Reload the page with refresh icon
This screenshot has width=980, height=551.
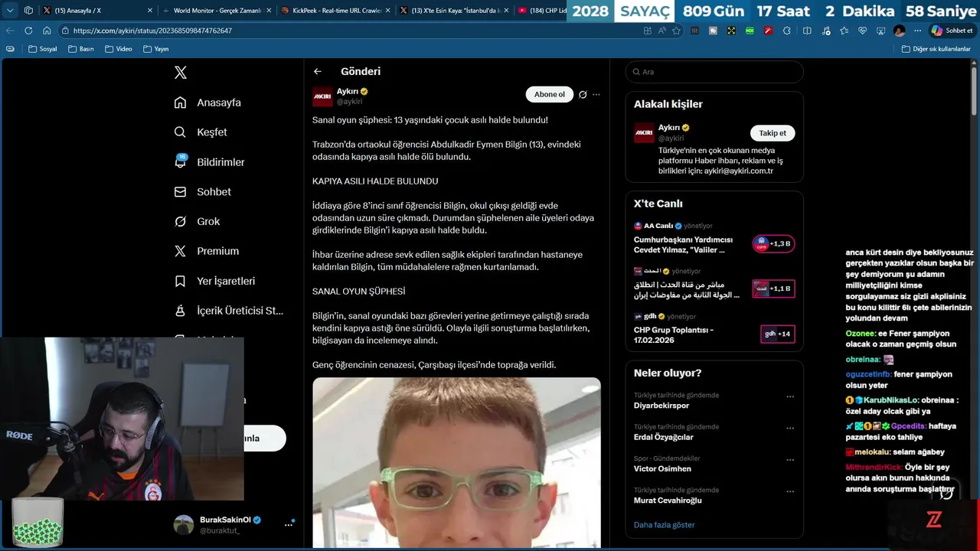[x=28, y=31]
